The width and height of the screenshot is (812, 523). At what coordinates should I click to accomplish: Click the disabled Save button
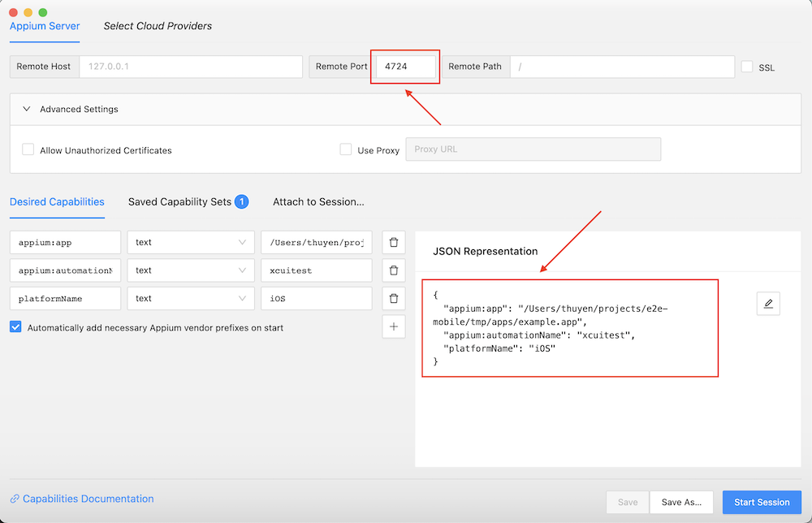click(x=628, y=502)
